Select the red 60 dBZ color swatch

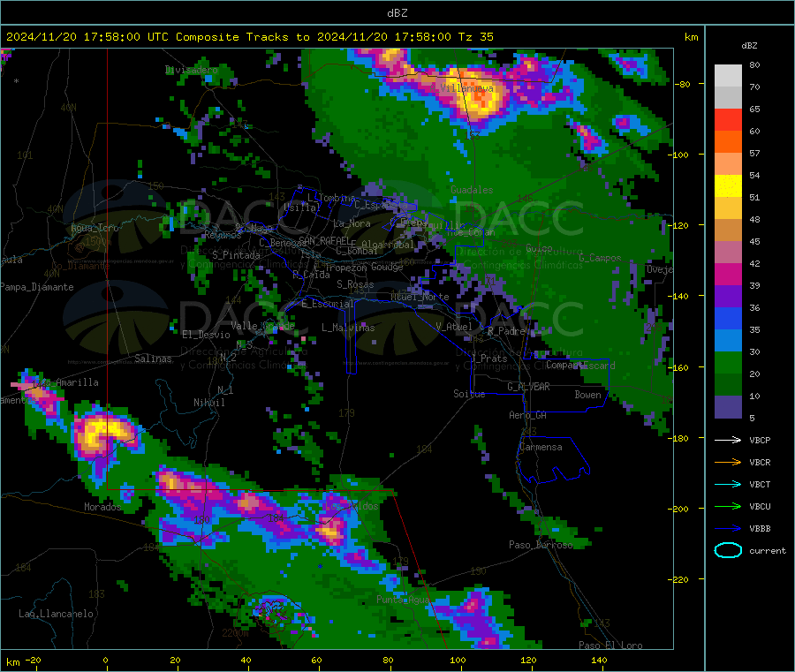728,119
